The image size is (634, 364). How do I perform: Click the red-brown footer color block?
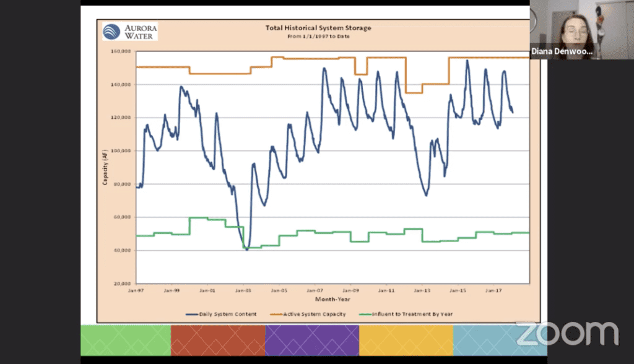[217, 340]
